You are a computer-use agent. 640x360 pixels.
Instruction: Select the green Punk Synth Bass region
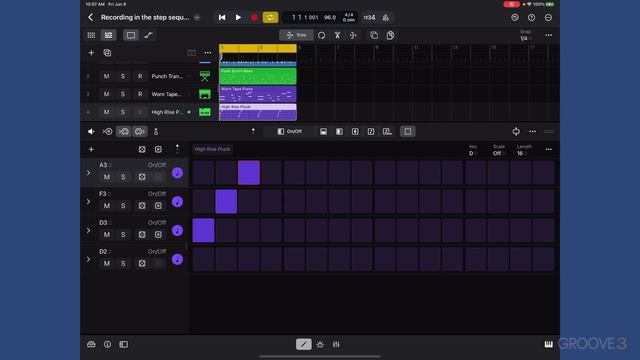click(258, 76)
